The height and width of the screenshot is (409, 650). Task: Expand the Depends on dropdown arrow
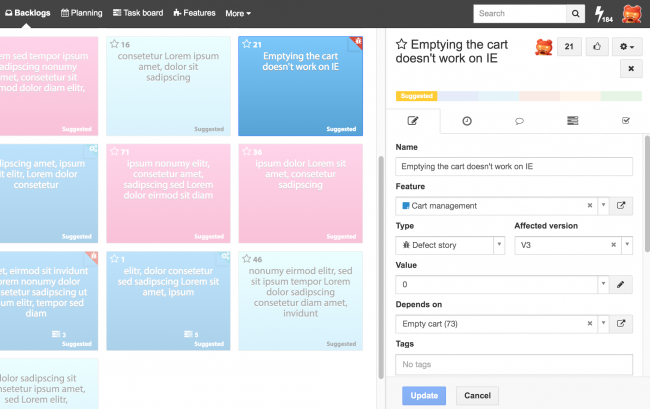point(604,323)
